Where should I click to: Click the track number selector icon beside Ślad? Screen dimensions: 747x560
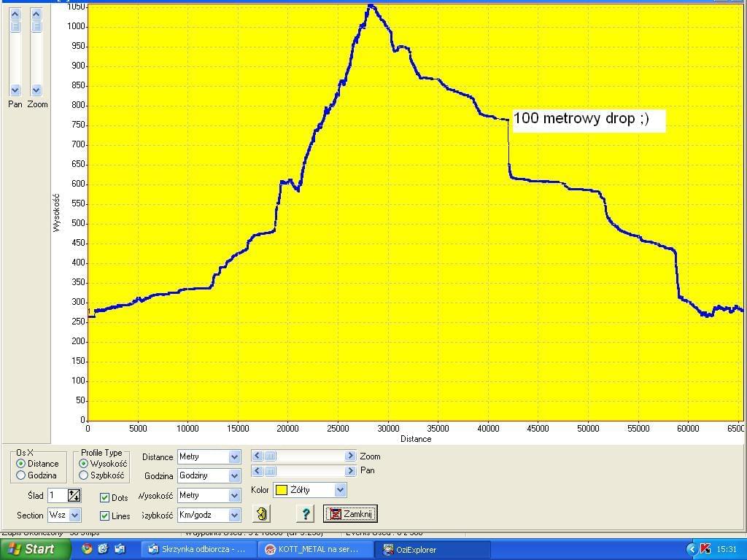click(74, 496)
